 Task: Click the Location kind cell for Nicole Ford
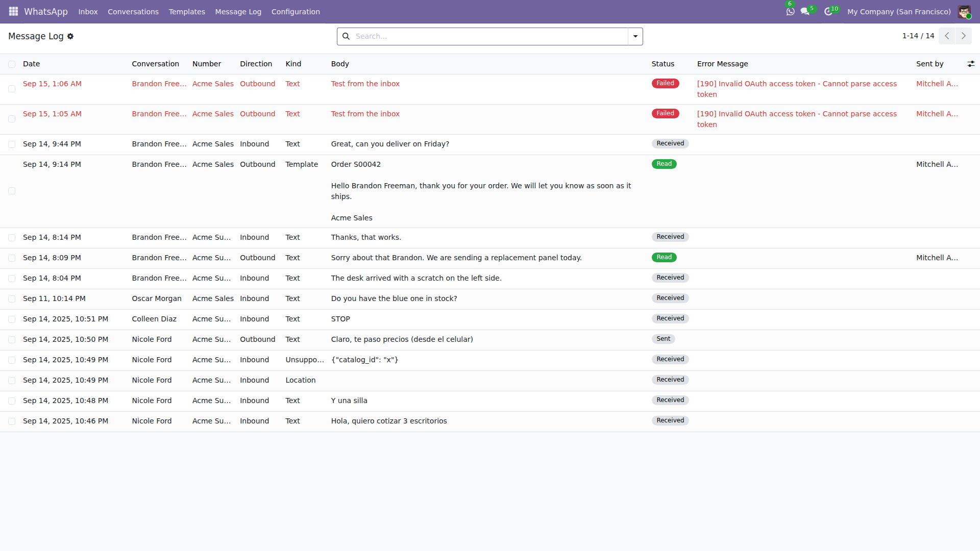(300, 380)
